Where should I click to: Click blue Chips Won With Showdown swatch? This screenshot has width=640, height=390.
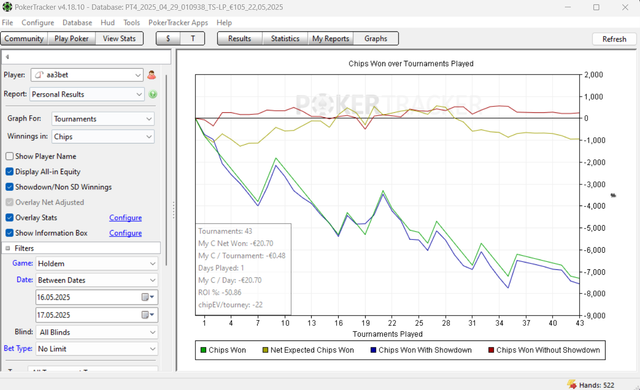[373, 350]
